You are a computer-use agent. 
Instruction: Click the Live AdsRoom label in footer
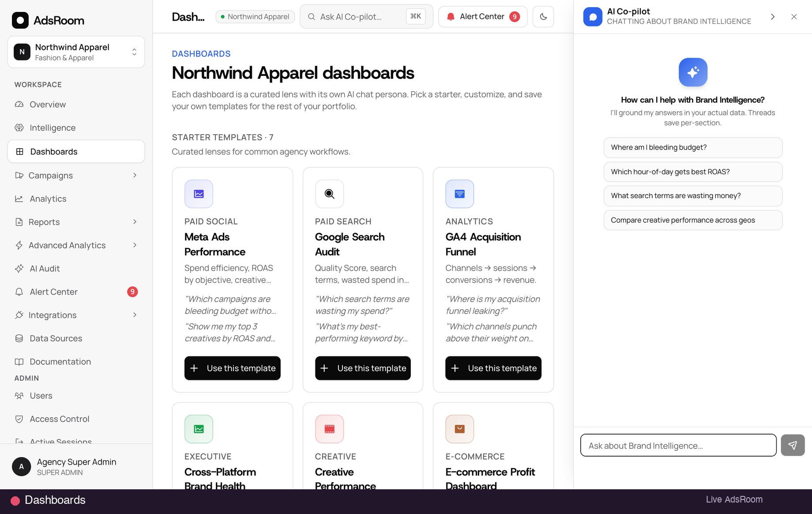[x=734, y=499]
